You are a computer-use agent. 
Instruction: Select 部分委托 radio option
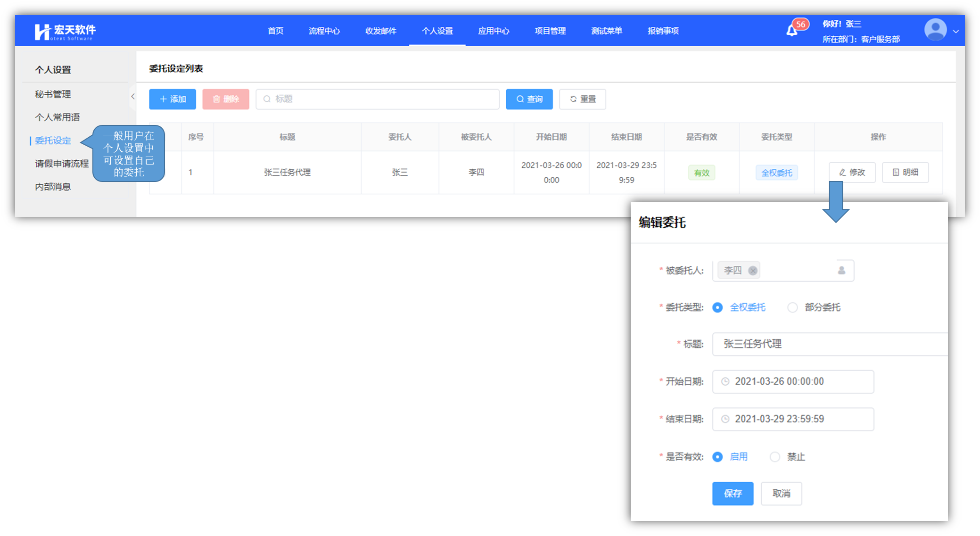click(792, 307)
